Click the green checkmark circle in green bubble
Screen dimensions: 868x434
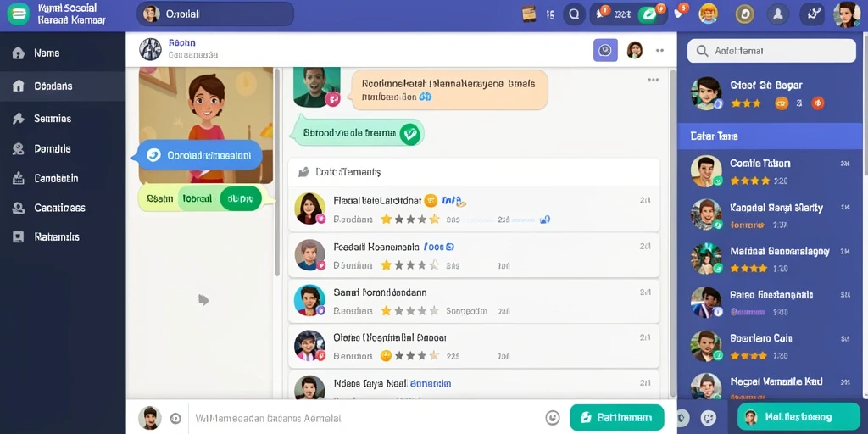[409, 133]
